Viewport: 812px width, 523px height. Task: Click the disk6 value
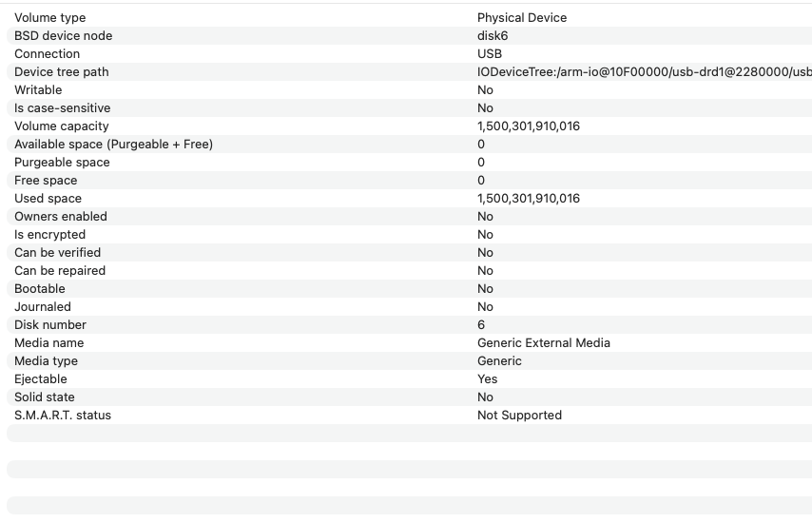point(493,36)
